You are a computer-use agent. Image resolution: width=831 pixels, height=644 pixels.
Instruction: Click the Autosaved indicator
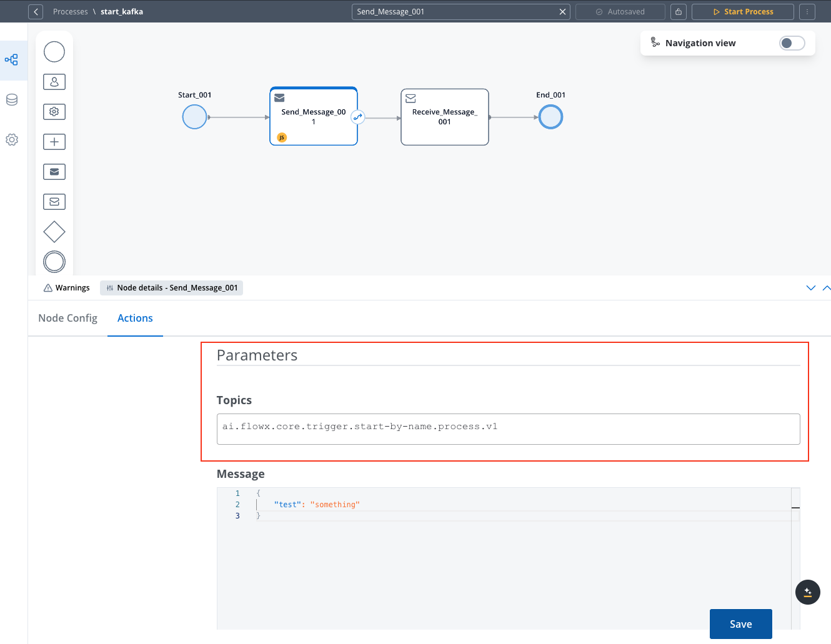click(620, 12)
